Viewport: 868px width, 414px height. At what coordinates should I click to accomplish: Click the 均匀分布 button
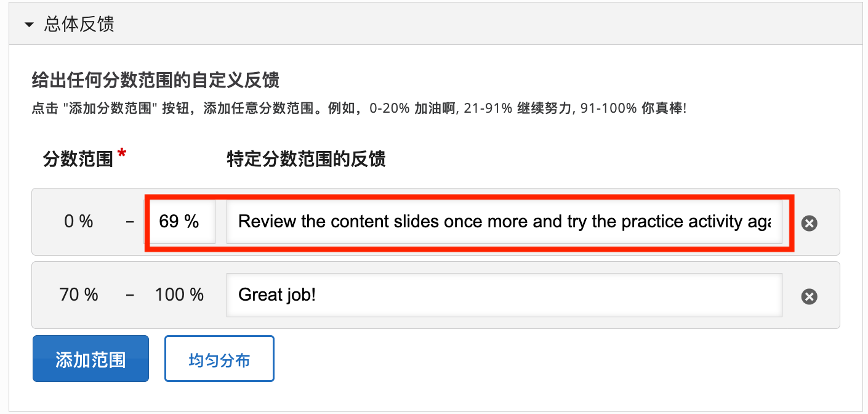coord(219,359)
